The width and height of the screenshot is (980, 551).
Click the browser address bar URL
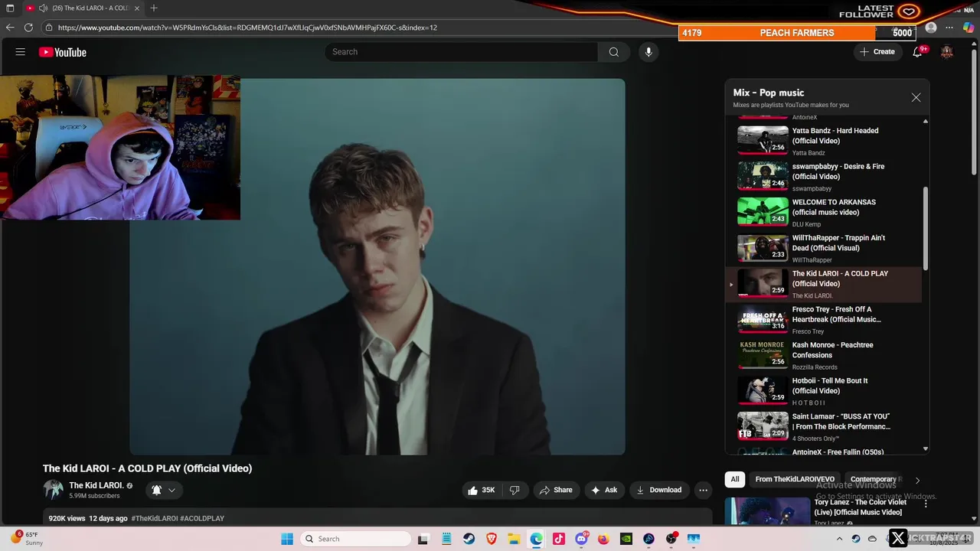247,28
